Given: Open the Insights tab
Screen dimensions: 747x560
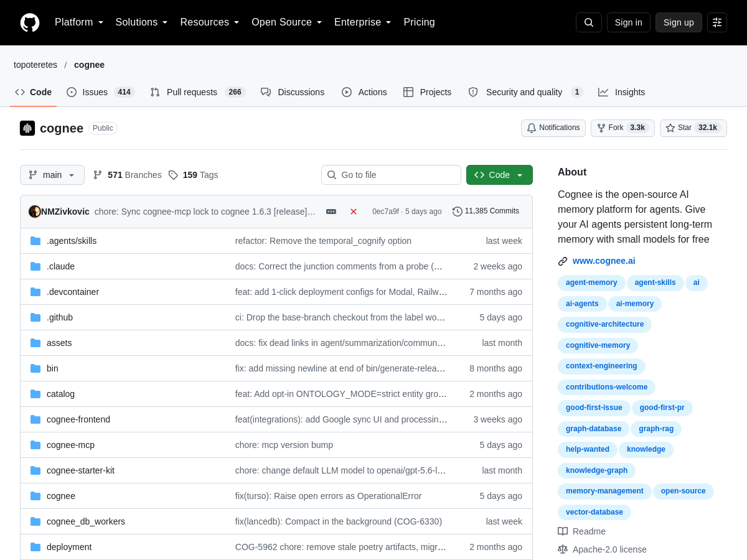Looking at the screenshot, I should [621, 92].
